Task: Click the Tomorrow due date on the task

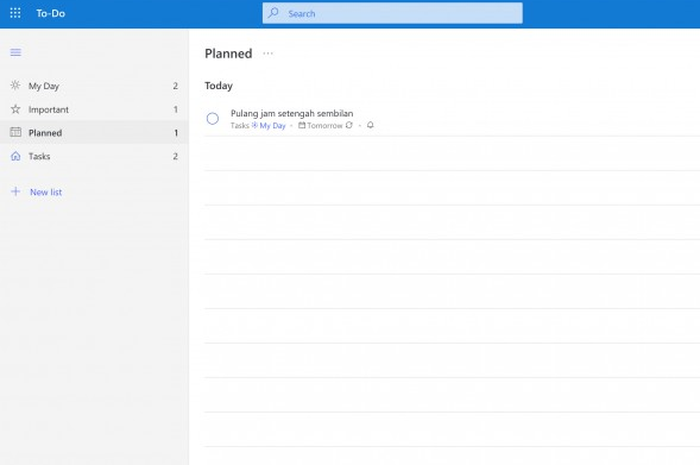Action: pyautogui.click(x=325, y=126)
